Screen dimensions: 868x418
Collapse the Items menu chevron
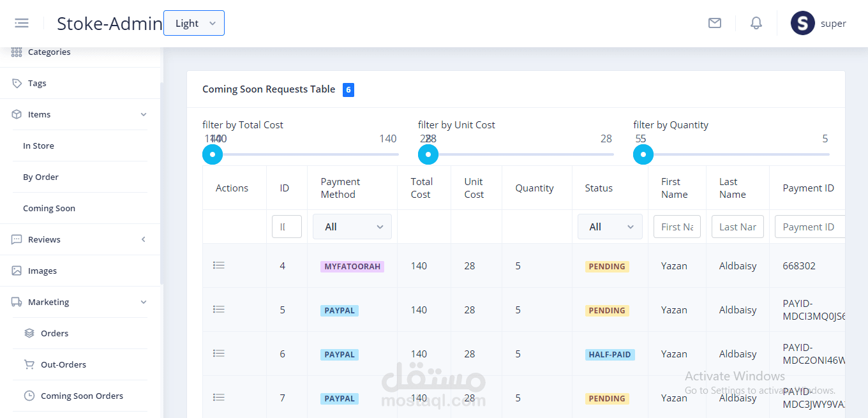click(x=144, y=114)
